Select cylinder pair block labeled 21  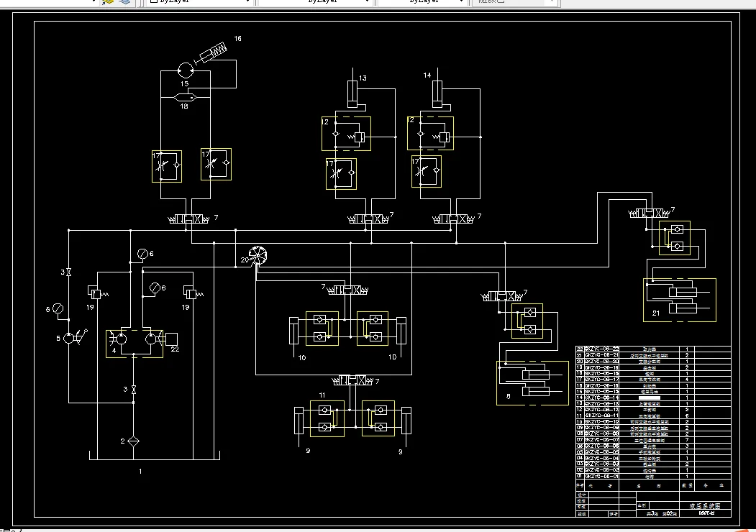pyautogui.click(x=680, y=301)
